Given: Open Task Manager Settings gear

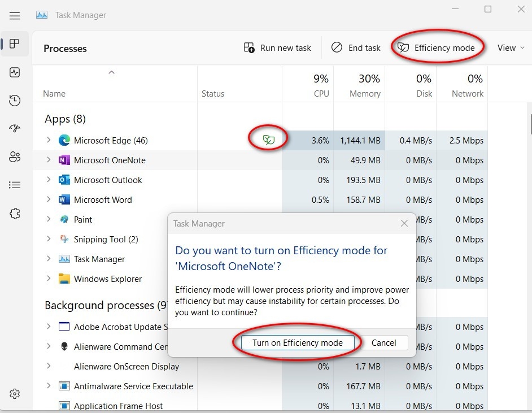Looking at the screenshot, I should click(x=14, y=394).
